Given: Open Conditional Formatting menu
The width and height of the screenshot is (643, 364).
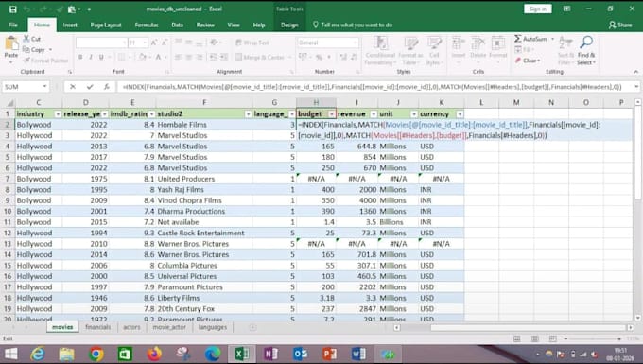Looking at the screenshot, I should coord(380,50).
